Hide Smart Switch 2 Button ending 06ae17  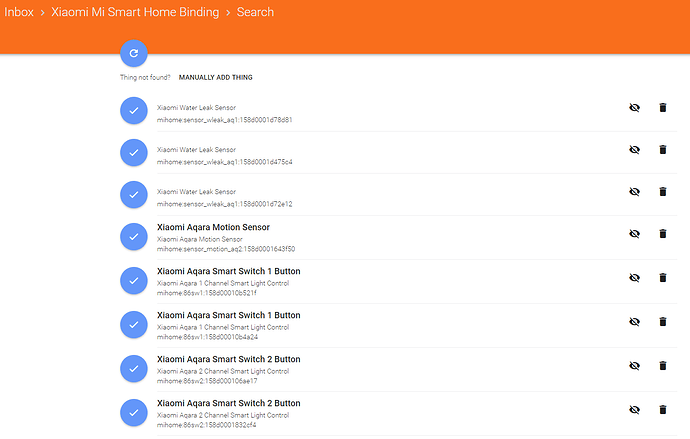point(634,366)
